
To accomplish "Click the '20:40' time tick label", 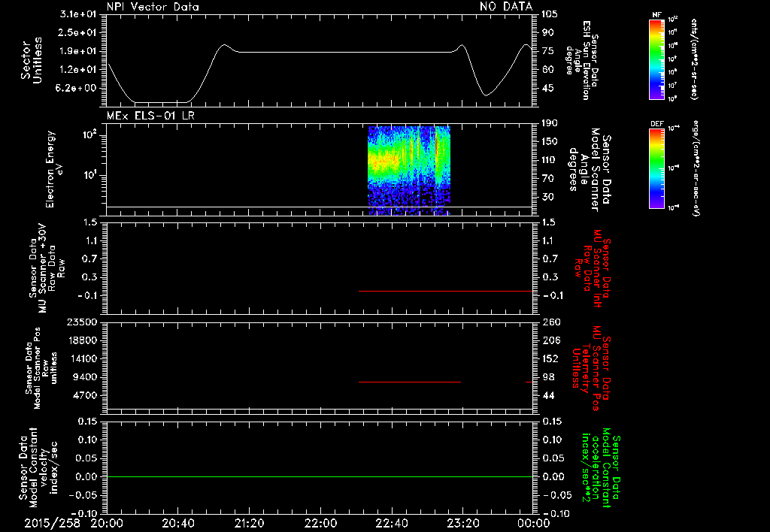I will (178, 523).
